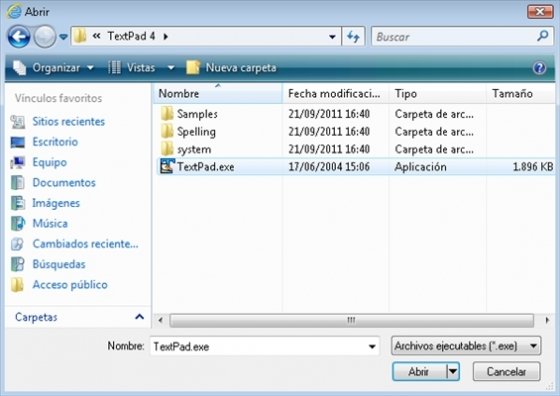Click the Cambiados recientemente icon

(x=17, y=244)
